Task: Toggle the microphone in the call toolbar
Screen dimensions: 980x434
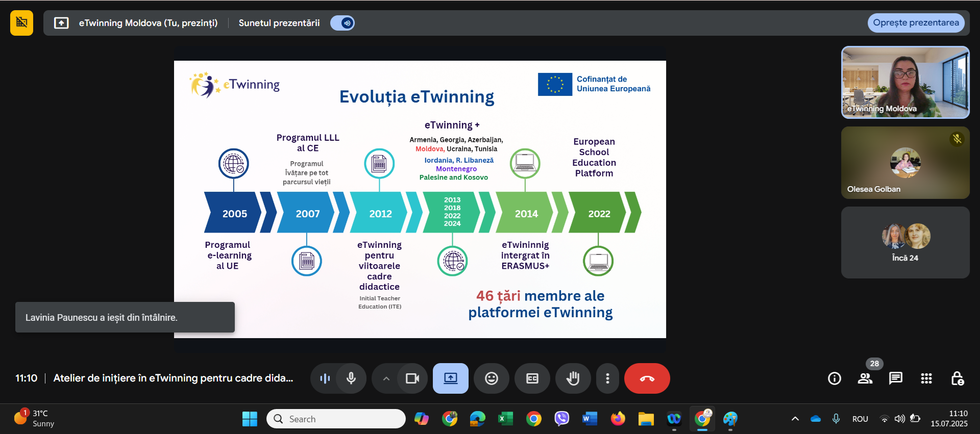Action: [x=351, y=378]
